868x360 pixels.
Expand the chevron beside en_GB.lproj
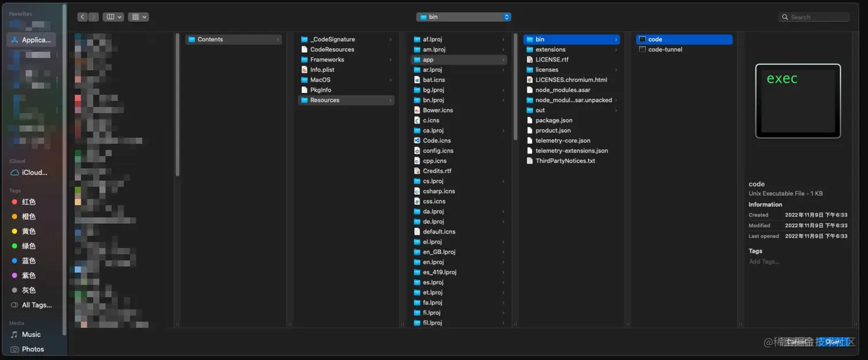point(503,252)
